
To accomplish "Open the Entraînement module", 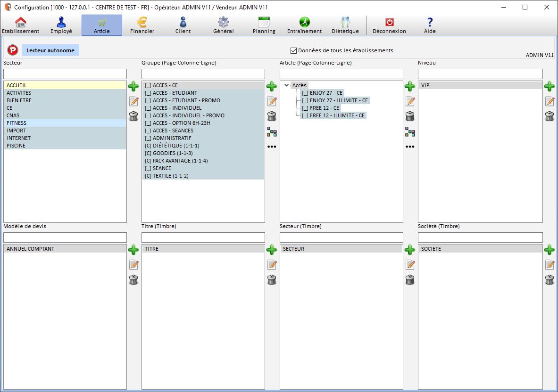I will click(304, 24).
